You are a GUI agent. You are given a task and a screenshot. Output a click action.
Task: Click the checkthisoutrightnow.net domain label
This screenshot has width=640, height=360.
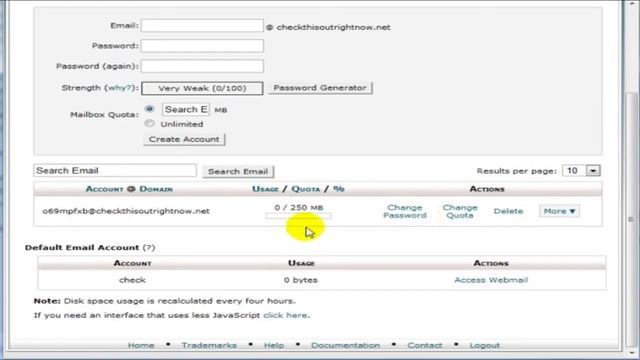point(333,27)
